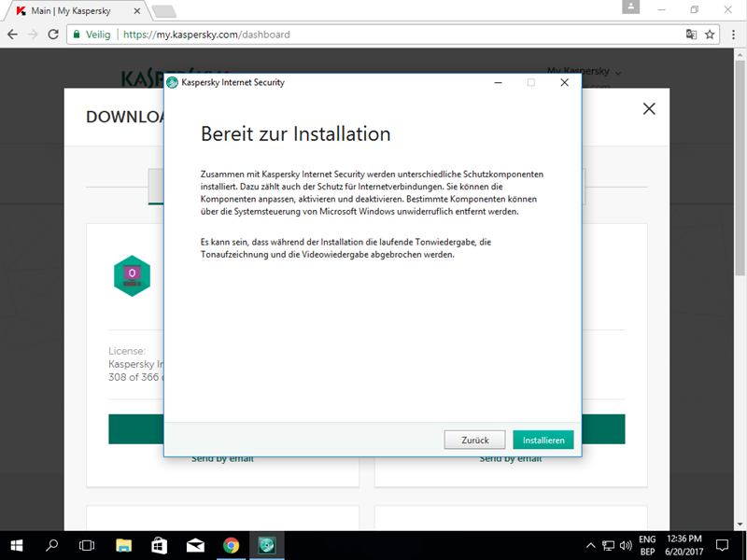
Task: Click the Google Translate icon in the address bar
Action: point(691,35)
